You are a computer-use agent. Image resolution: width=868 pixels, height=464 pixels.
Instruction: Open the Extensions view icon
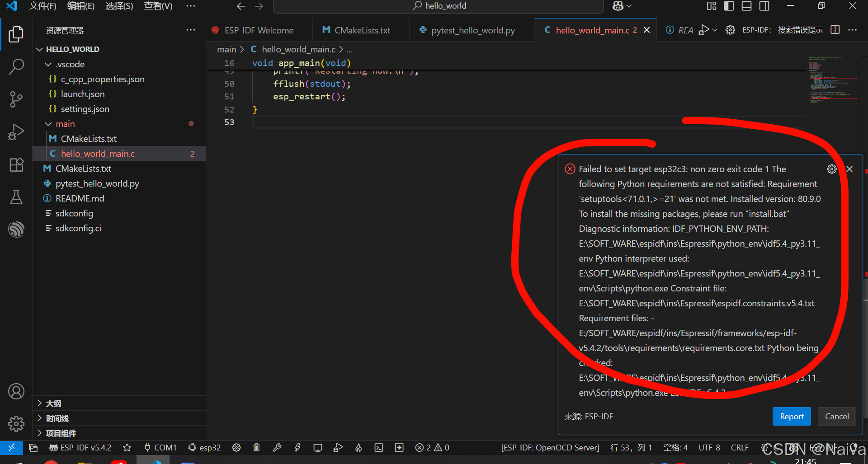[16, 164]
